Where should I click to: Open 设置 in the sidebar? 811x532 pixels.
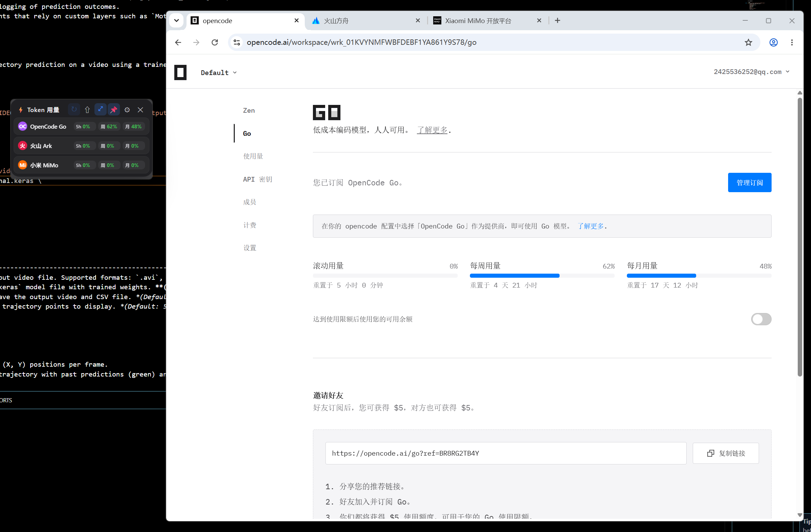(249, 248)
